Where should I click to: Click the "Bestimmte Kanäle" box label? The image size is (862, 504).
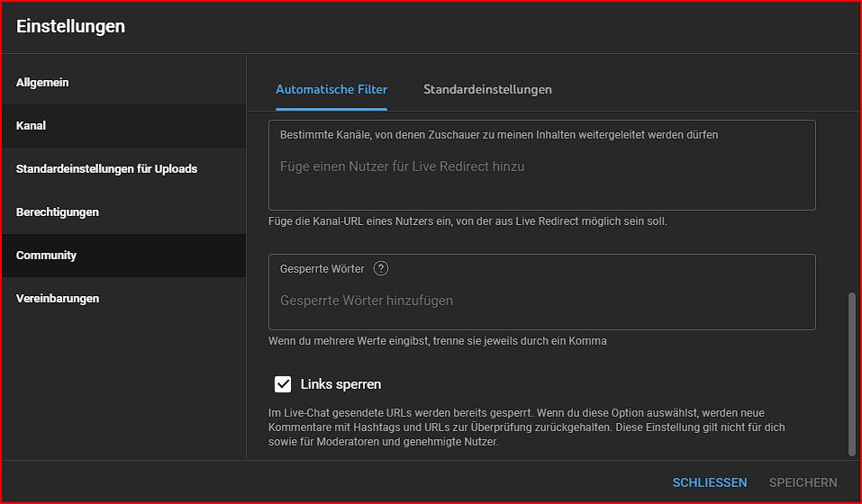[499, 135]
